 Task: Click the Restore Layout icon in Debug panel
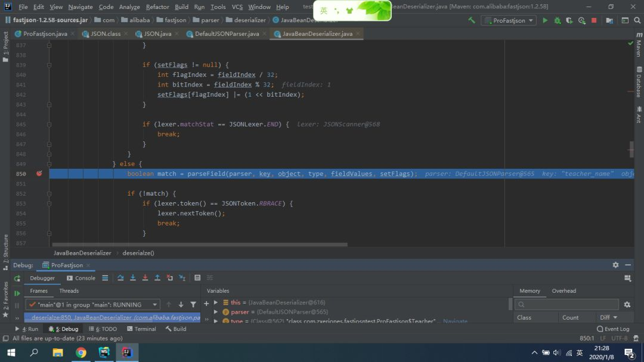[627, 278]
